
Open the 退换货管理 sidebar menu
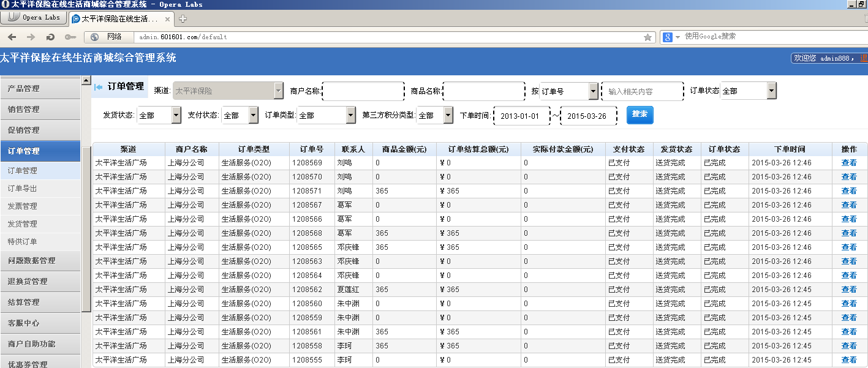(x=40, y=281)
